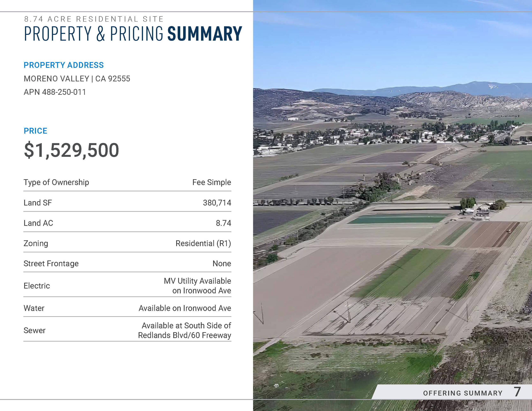Screen dimensions: 532x411
Task: Click the Land AC row label
Action: (38, 223)
